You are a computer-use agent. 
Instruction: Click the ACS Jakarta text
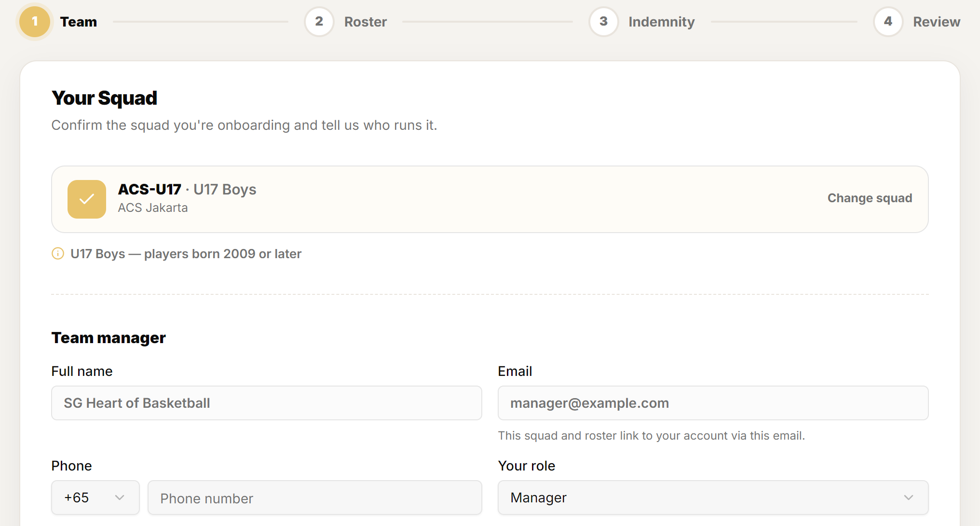pos(153,208)
